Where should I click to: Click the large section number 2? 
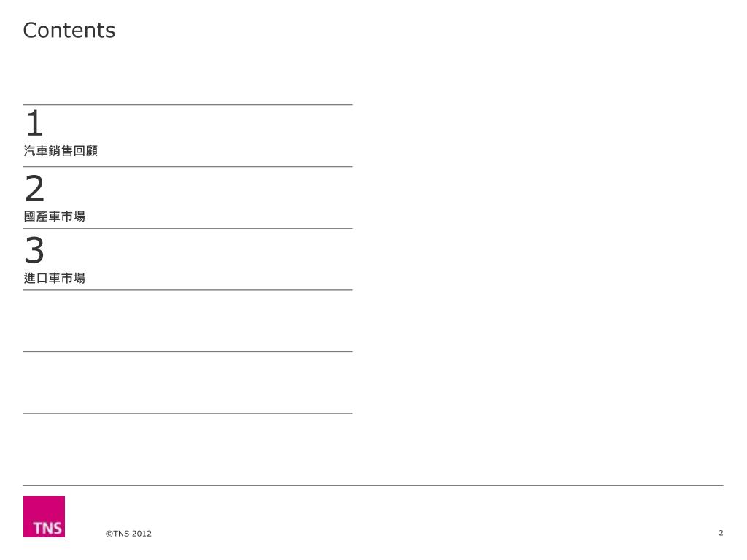pyautogui.click(x=35, y=188)
